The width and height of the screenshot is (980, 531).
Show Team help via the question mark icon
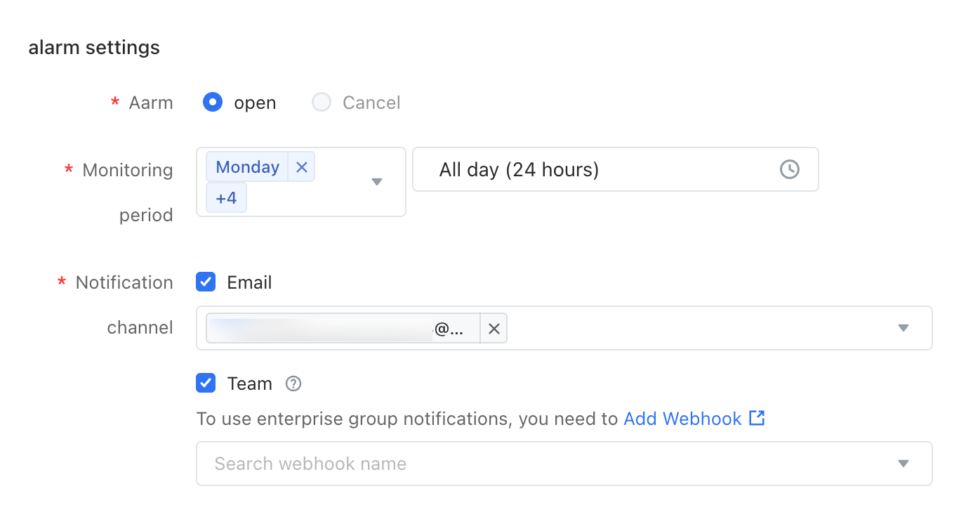293,383
